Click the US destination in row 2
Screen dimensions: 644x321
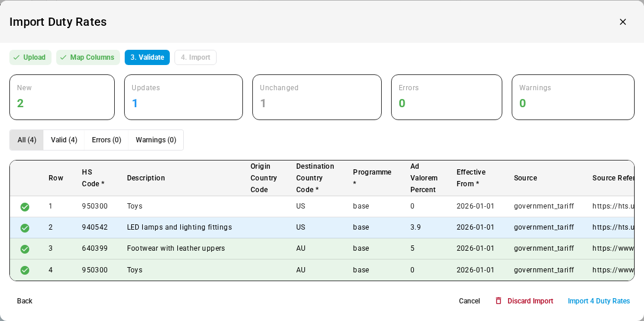pos(301,227)
